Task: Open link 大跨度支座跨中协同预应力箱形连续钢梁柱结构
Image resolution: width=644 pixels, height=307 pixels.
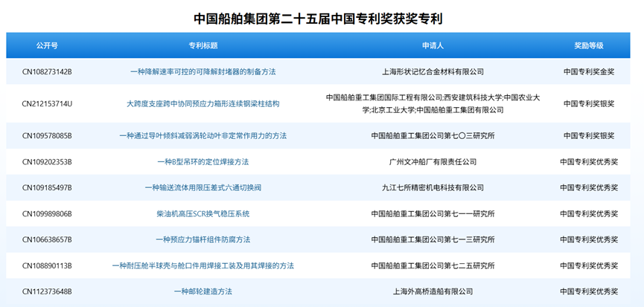Action: pyautogui.click(x=203, y=103)
